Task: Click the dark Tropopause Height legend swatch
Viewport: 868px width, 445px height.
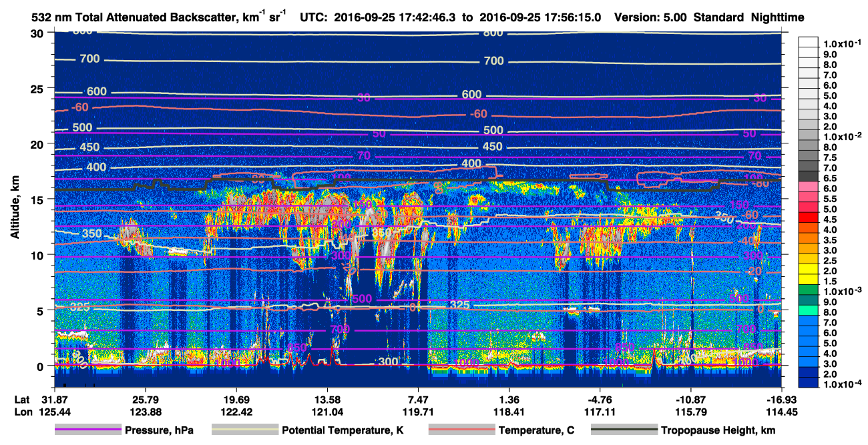Action: pos(624,430)
